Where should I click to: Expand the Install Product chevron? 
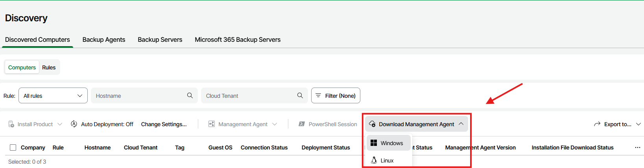click(x=60, y=124)
